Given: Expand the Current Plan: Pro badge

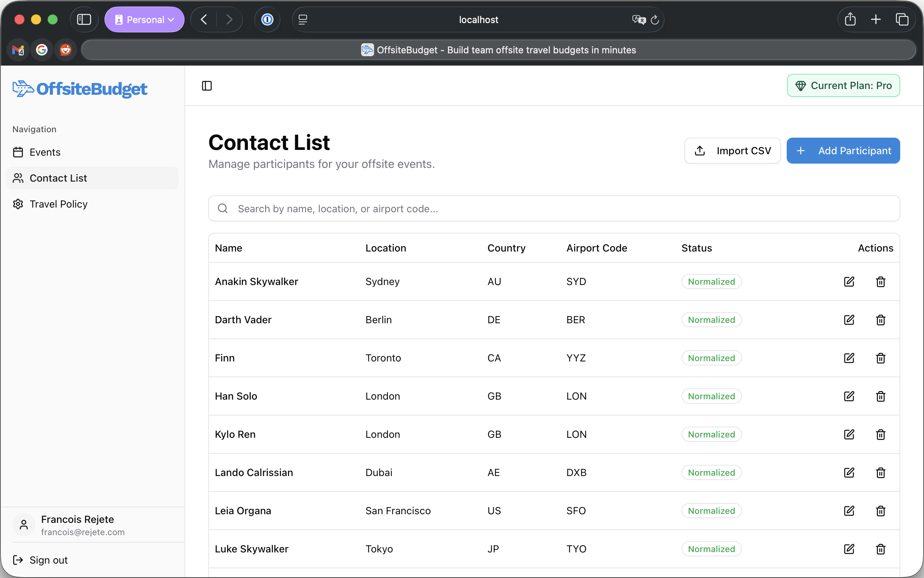Looking at the screenshot, I should tap(843, 85).
